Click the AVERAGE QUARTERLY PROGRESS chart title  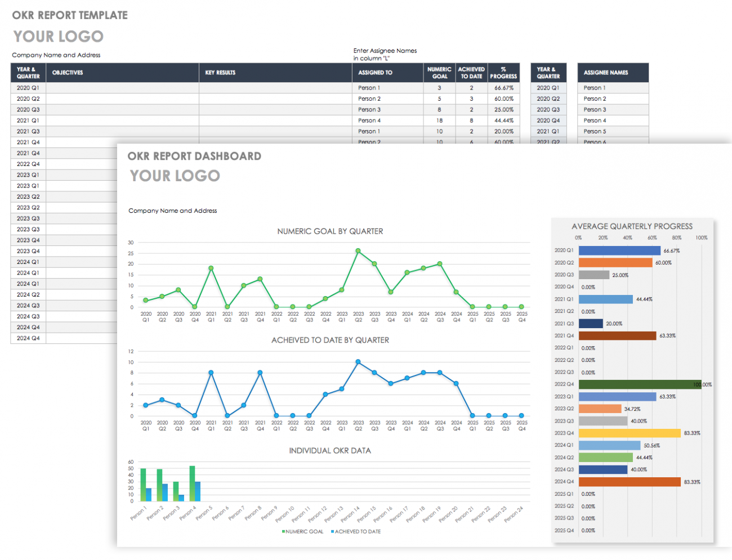coord(632,226)
